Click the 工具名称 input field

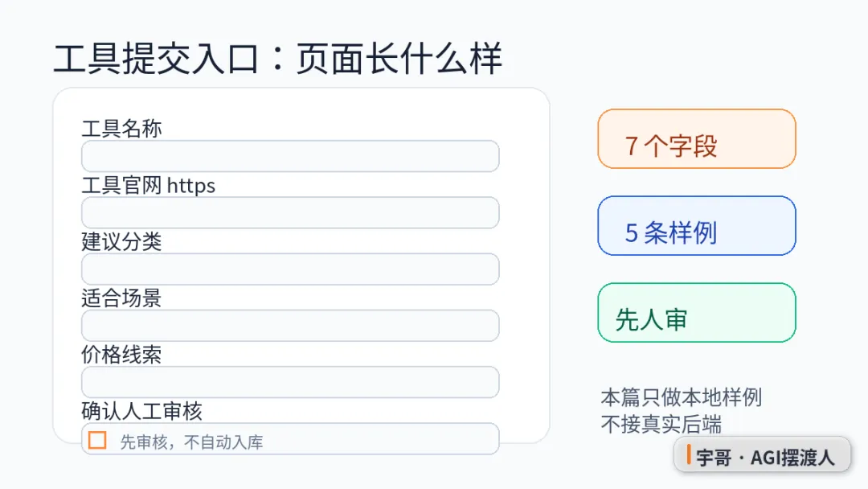coord(290,156)
